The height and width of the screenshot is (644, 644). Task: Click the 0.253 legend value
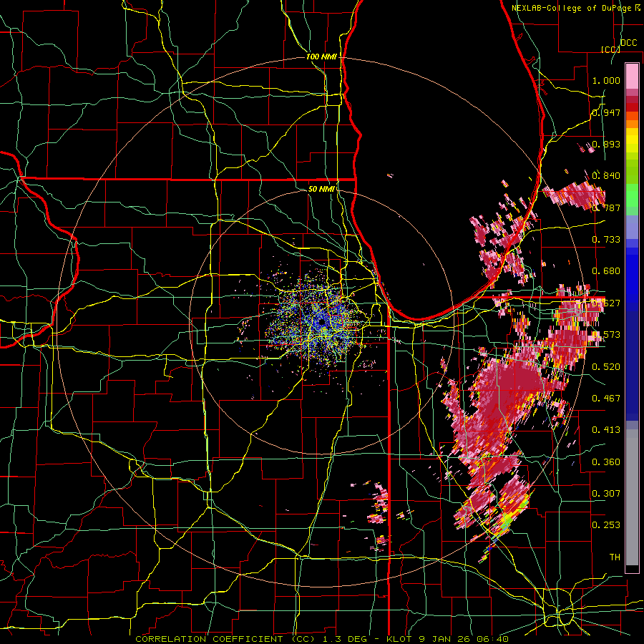(x=606, y=525)
